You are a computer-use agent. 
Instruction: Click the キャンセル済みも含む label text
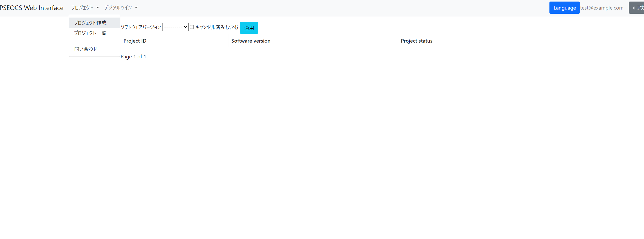coord(217,27)
